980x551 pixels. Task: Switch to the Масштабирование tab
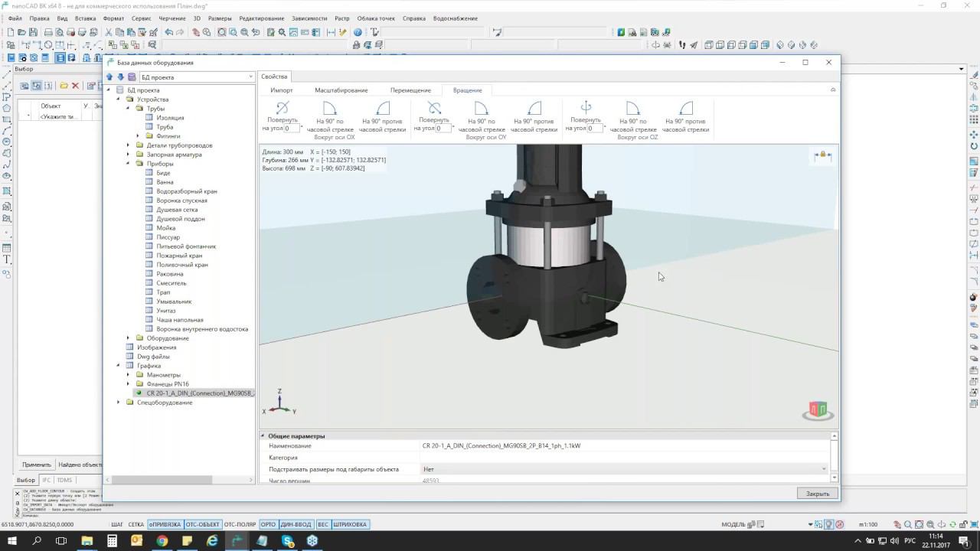pos(341,90)
